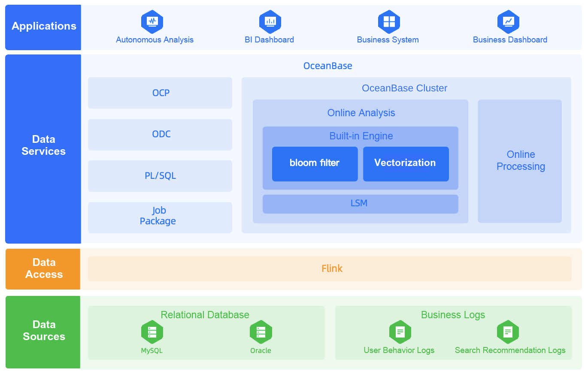Click the PL/SQL box
588x374 pixels.
click(x=160, y=176)
